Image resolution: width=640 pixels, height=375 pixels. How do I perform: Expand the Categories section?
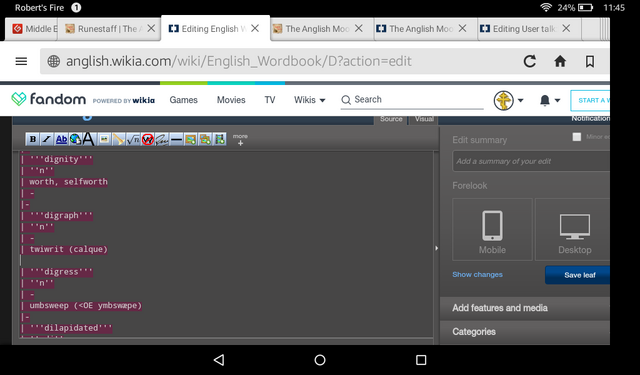point(525,332)
